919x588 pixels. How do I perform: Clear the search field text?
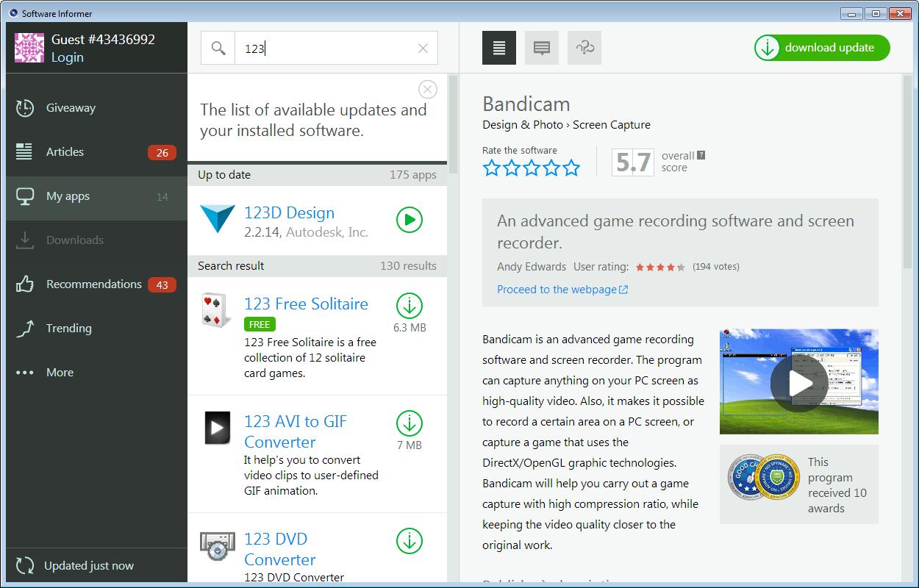tap(423, 49)
